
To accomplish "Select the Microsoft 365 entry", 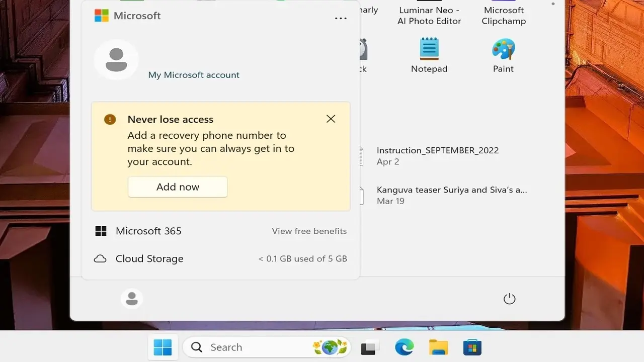I will point(148,231).
